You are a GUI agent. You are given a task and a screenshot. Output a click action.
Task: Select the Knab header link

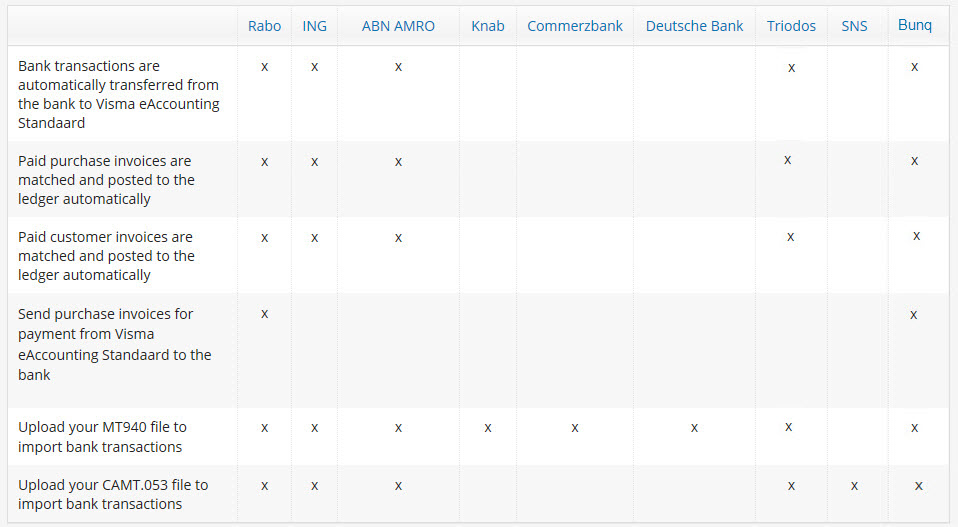tap(488, 26)
